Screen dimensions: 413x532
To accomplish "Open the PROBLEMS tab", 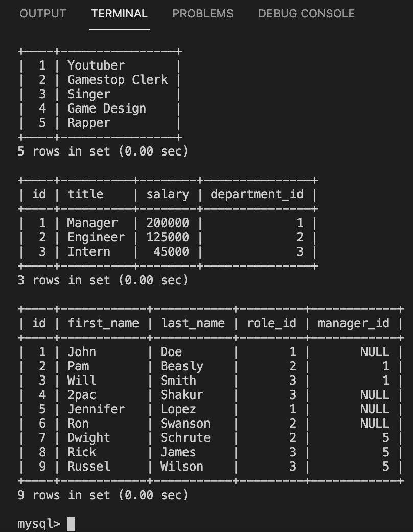I will coord(202,14).
